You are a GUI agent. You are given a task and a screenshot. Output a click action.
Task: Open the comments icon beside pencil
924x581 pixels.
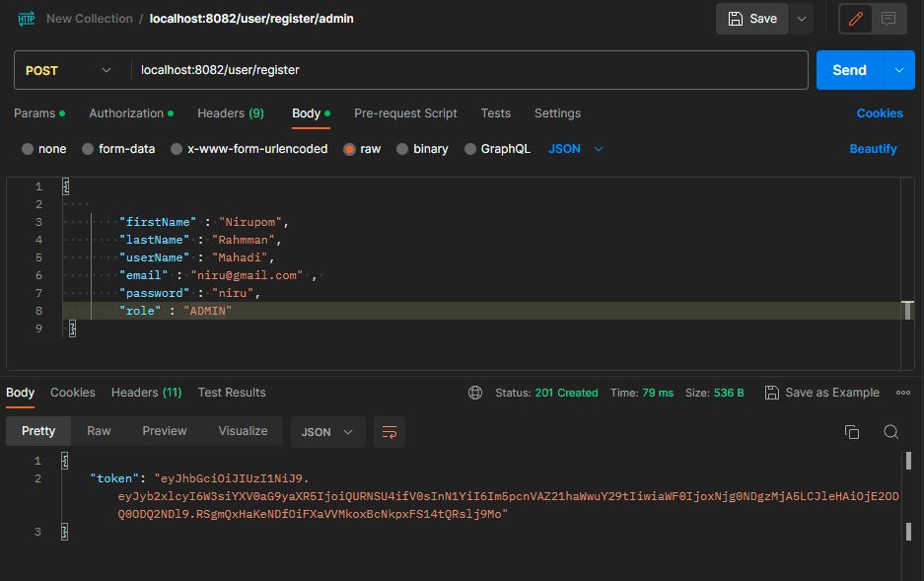point(887,18)
